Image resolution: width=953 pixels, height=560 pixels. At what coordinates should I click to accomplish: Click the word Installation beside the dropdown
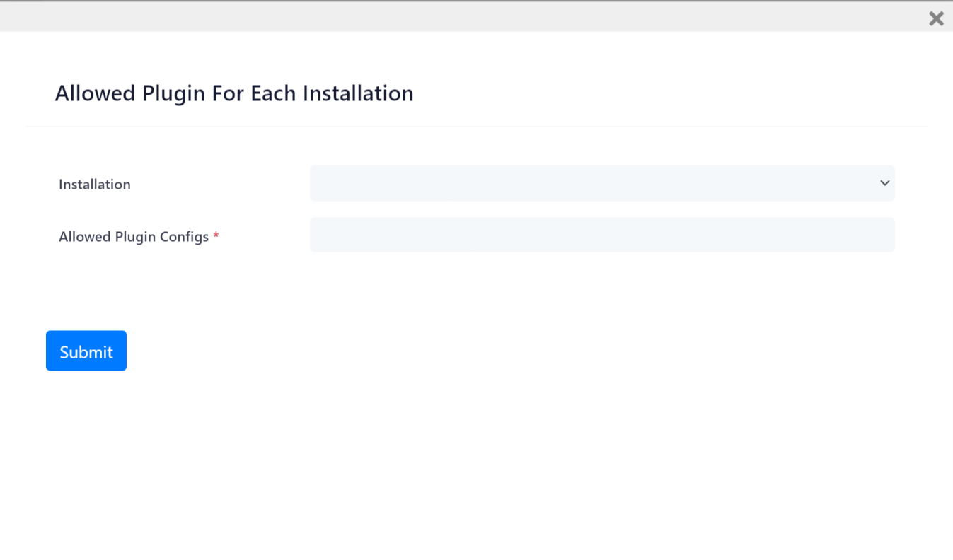point(95,185)
